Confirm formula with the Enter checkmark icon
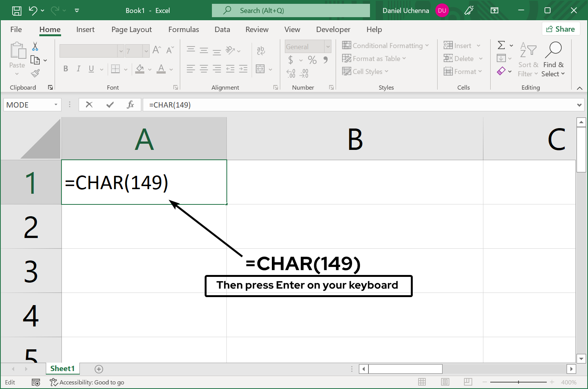588x389 pixels. coord(110,105)
